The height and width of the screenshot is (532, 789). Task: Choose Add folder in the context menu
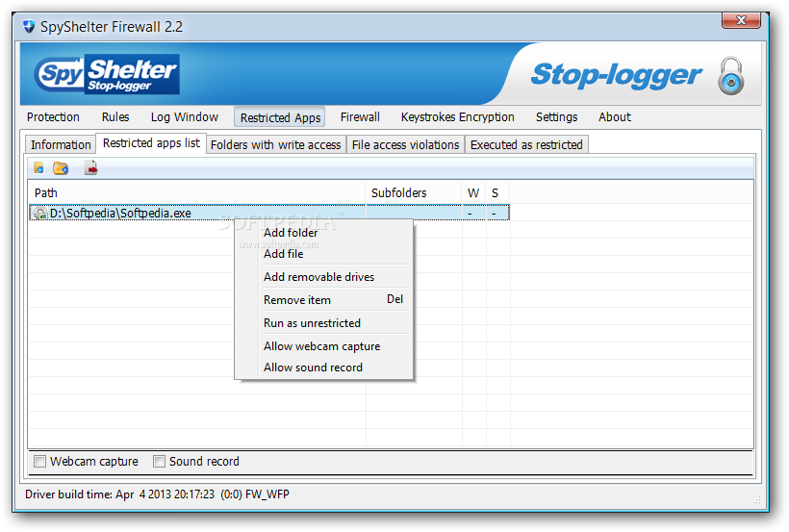tap(324, 233)
